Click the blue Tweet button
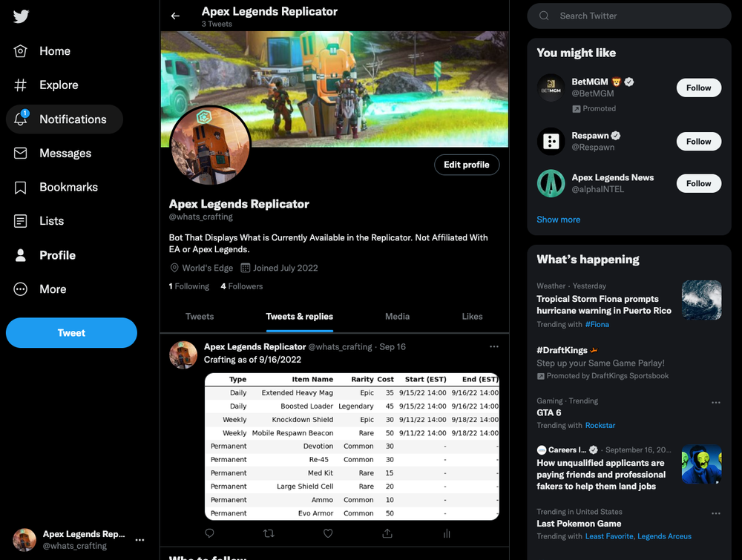 point(71,332)
